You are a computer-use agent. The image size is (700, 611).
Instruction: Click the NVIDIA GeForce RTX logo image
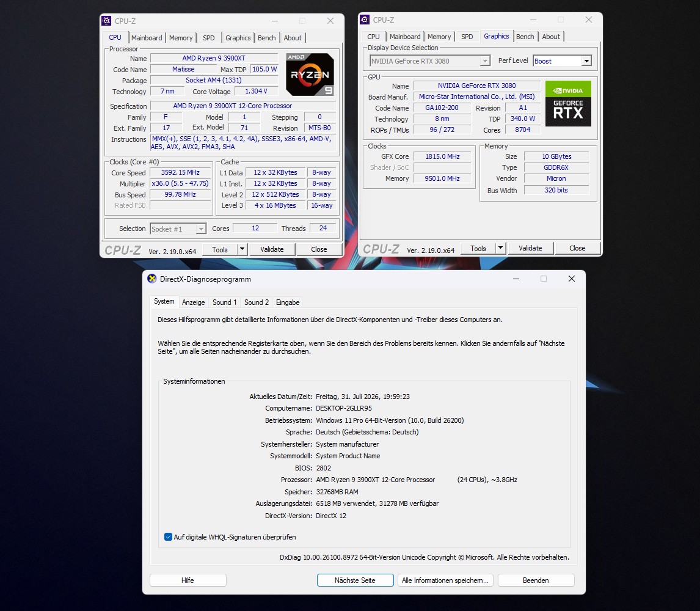click(x=568, y=104)
